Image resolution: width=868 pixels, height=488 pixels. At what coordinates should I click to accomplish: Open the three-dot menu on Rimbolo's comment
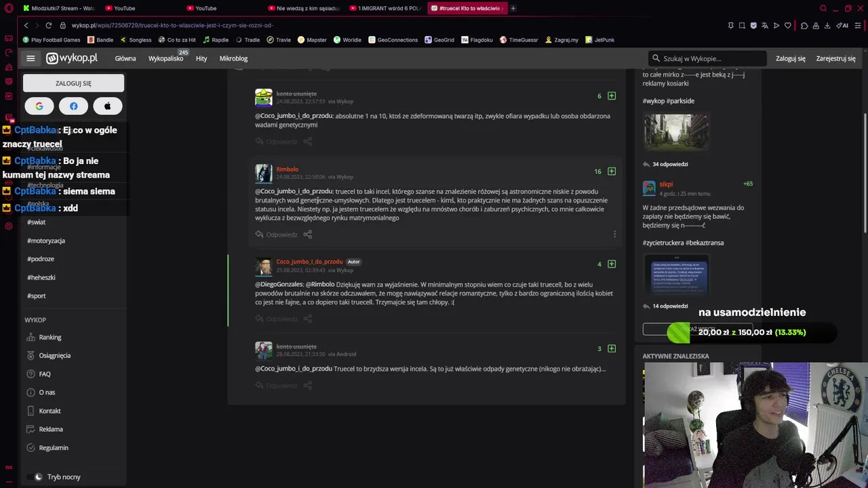pyautogui.click(x=614, y=235)
